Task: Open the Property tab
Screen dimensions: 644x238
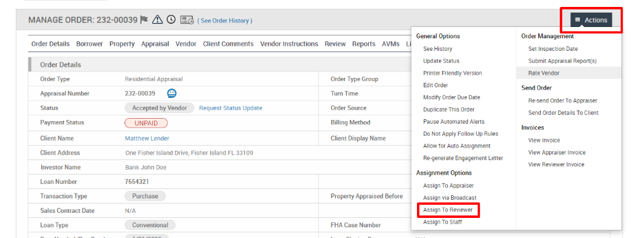Action: 122,44
